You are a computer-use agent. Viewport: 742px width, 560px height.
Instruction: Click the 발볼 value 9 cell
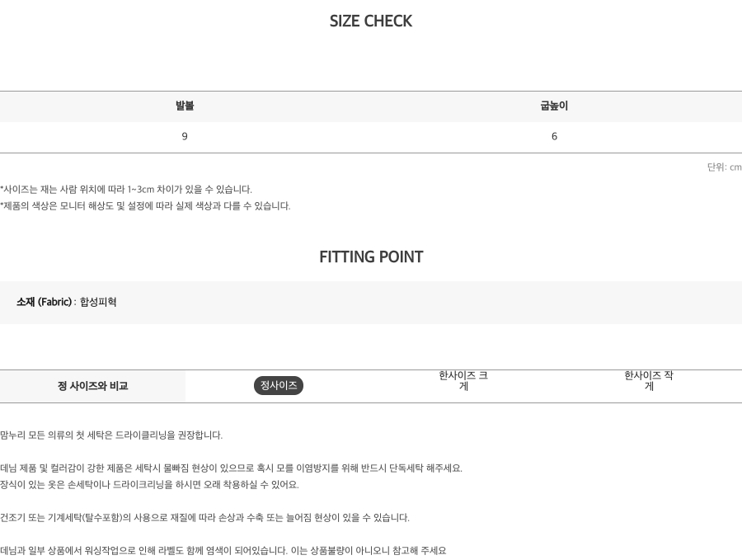[185, 137]
